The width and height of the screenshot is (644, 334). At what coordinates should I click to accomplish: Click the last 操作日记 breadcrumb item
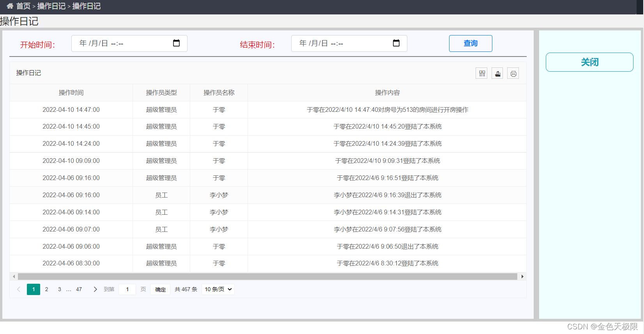pyautogui.click(x=87, y=6)
